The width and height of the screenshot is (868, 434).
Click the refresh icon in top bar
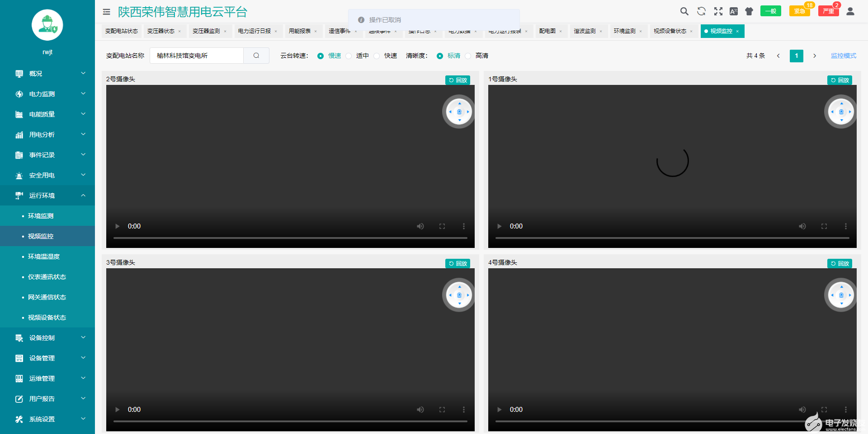[x=701, y=11]
